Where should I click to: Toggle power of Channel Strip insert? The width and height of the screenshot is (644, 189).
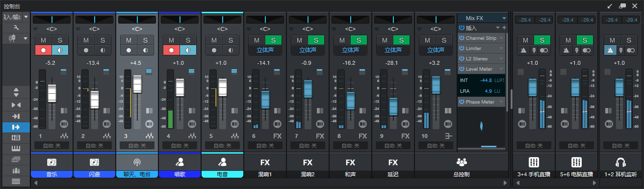coord(462,38)
